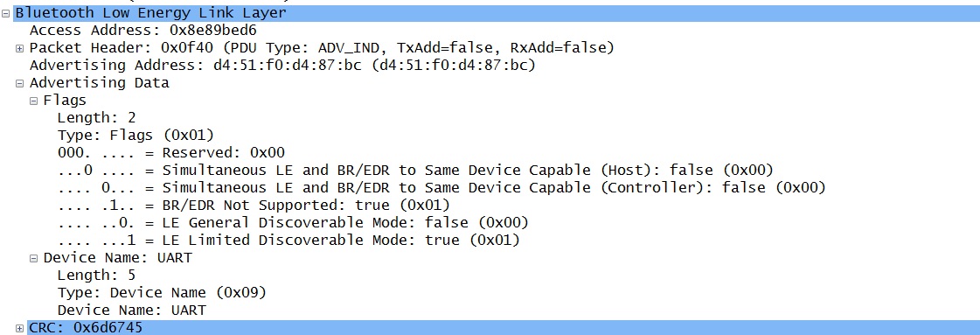Screen dimensions: 980x335
Task: Select the Reserved: 0x00 bit field
Action: (x=171, y=152)
